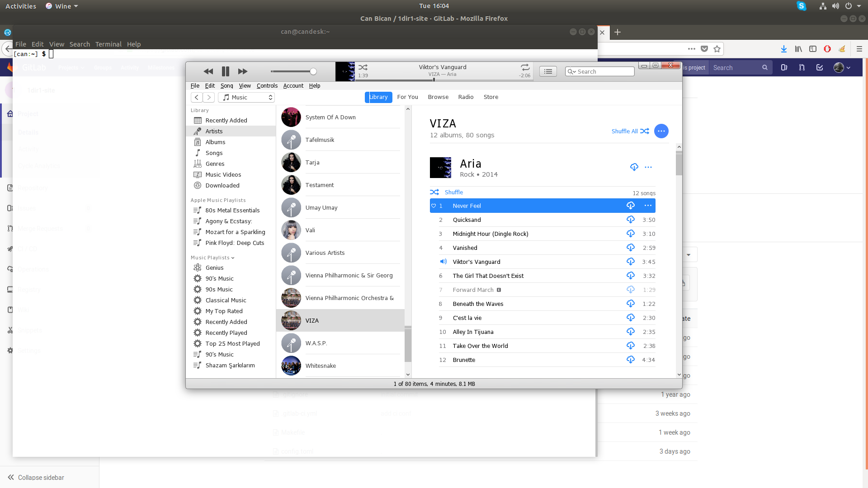Toggle the liked heart icon on Never Feel

tap(434, 206)
